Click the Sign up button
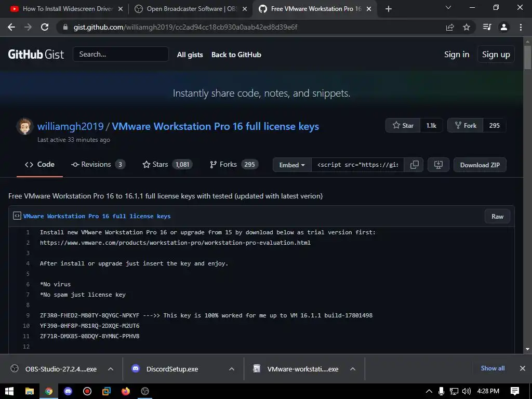This screenshot has width=532, height=399. [x=496, y=54]
